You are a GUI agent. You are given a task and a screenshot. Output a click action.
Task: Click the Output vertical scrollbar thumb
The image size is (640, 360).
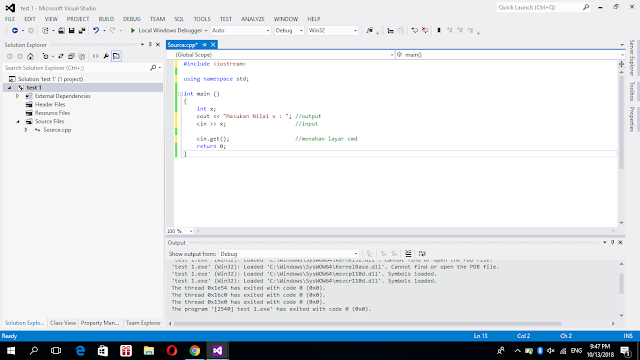click(x=621, y=284)
